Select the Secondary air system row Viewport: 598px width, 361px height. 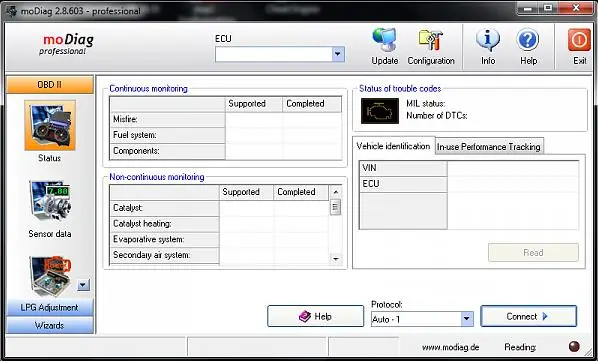[164, 255]
